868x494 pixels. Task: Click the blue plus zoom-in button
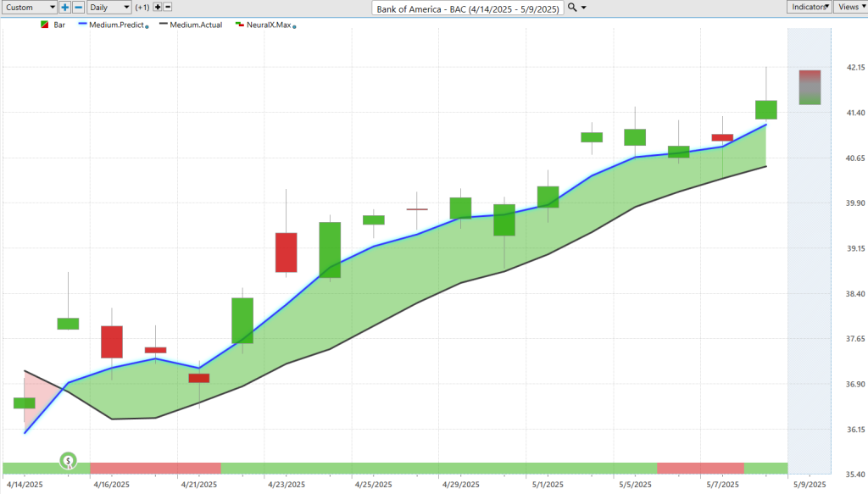[x=64, y=7]
